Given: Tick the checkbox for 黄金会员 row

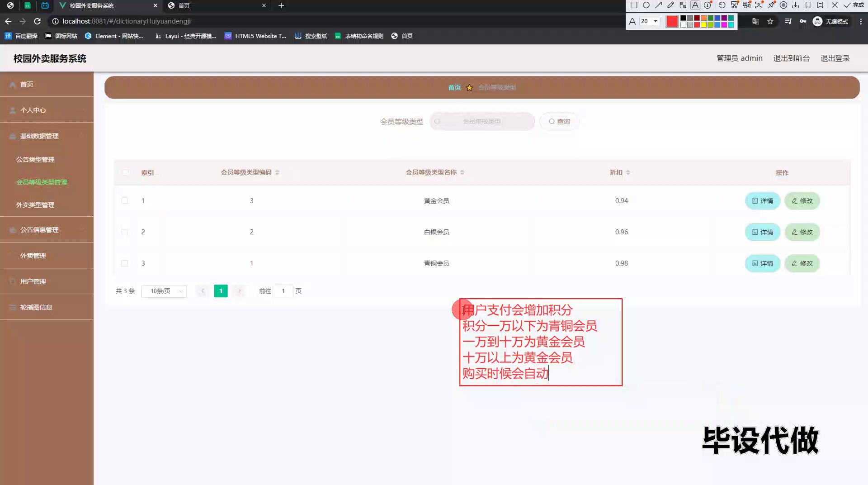Looking at the screenshot, I should tap(125, 201).
